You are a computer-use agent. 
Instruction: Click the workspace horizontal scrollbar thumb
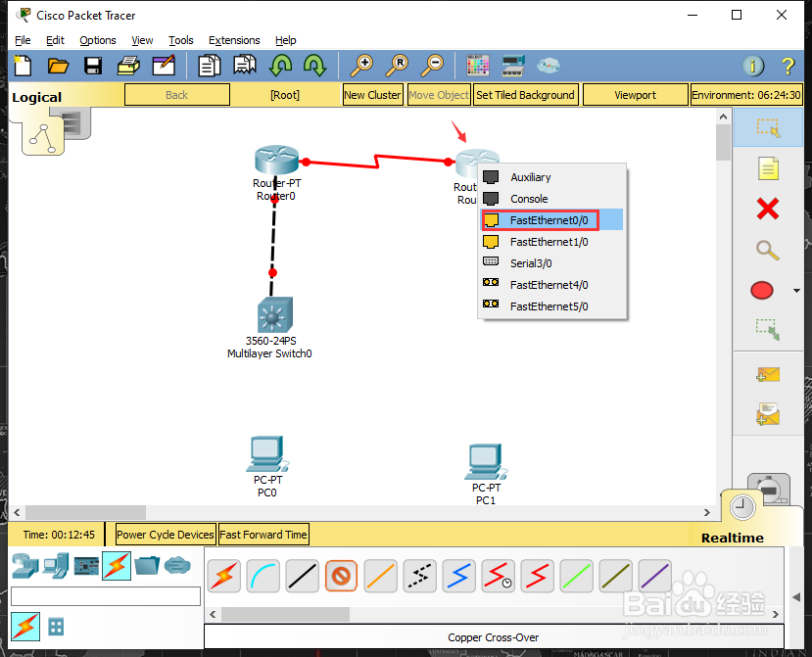86,512
